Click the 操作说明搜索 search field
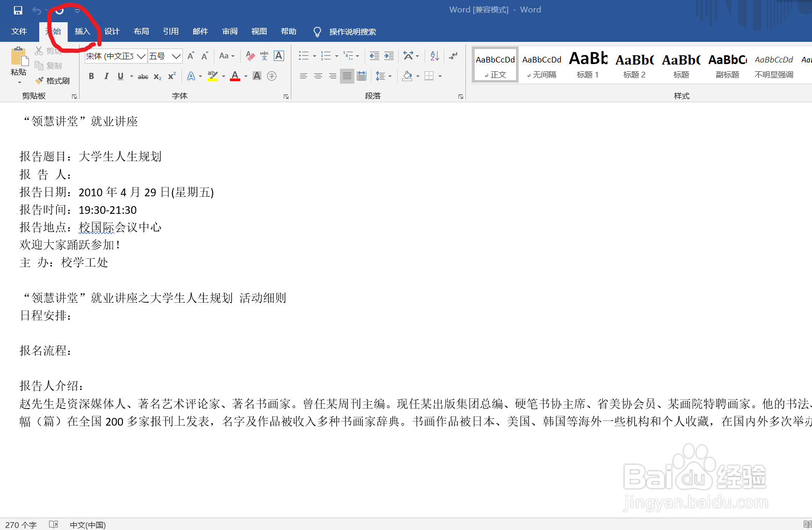Image resolution: width=812 pixels, height=530 pixels. pyautogui.click(x=353, y=32)
